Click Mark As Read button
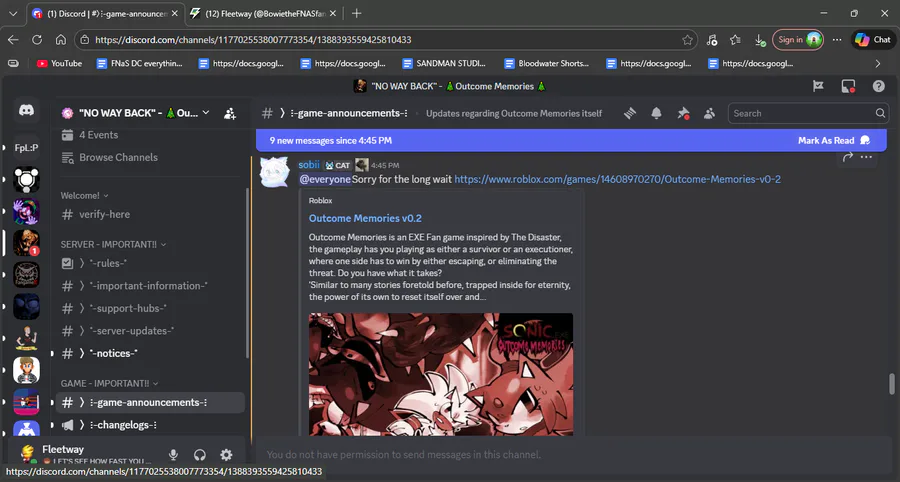 coord(834,141)
